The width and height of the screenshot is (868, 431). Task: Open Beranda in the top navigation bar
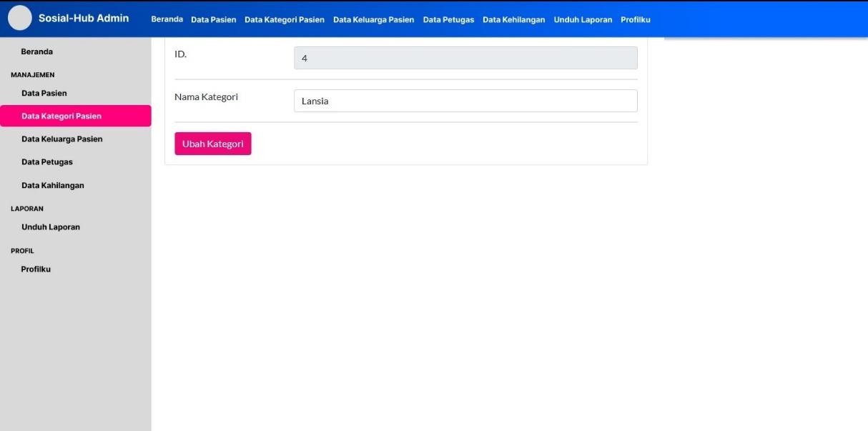[x=167, y=19]
